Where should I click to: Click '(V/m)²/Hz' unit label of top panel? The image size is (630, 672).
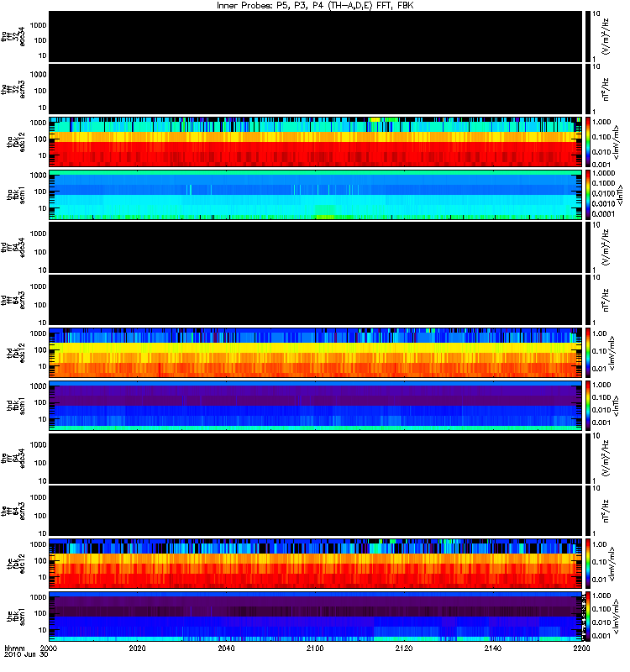pos(606,36)
